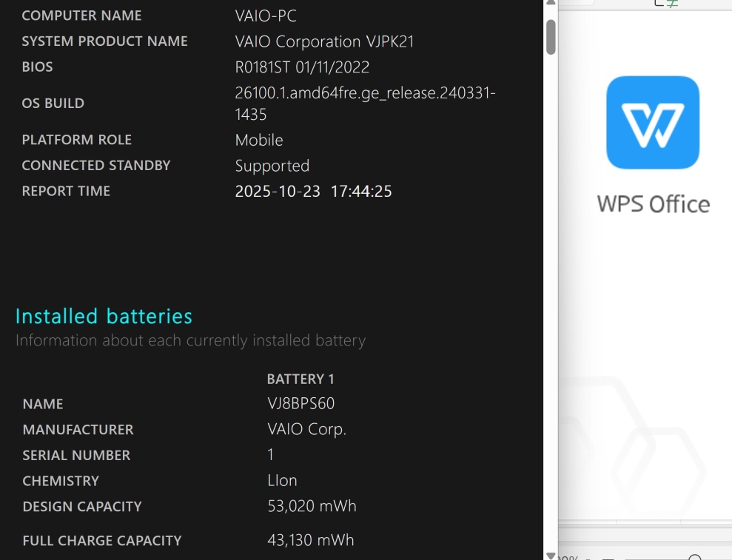Click the battery manufacturer VAIO Corp.
The height and width of the screenshot is (560, 732).
tap(306, 430)
